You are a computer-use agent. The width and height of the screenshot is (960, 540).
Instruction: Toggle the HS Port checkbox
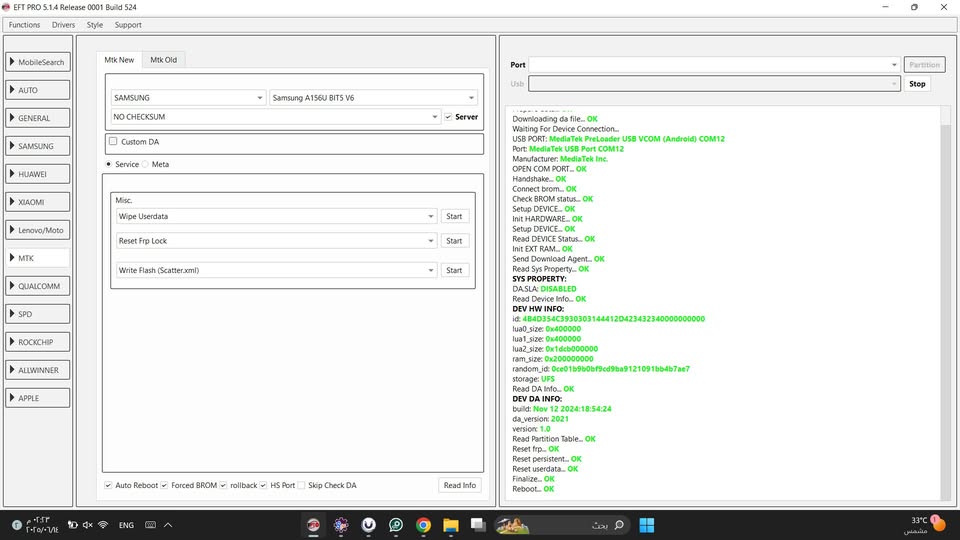(263, 485)
